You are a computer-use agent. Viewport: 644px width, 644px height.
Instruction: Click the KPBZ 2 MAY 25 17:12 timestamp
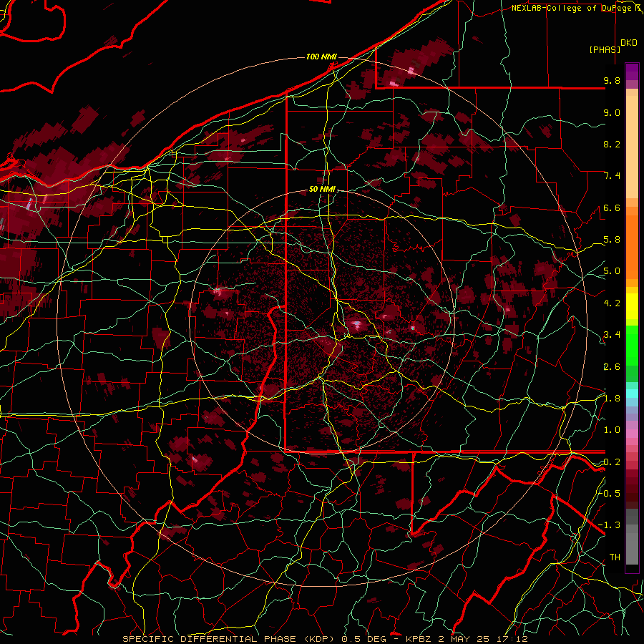467,639
